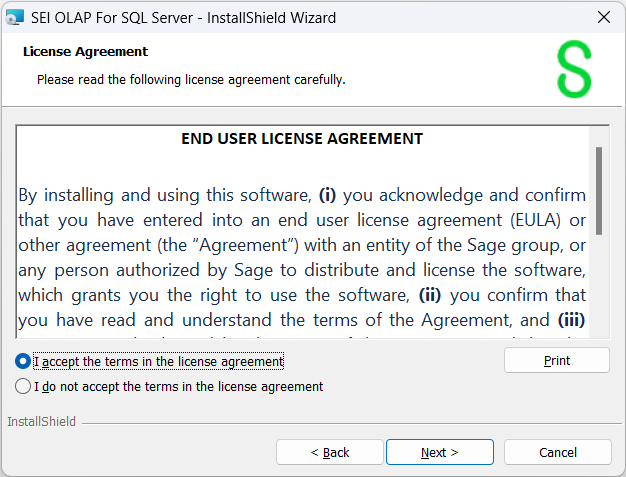Close the InstallShield Wizard window
Image resolution: width=626 pixels, height=477 pixels.
603,18
